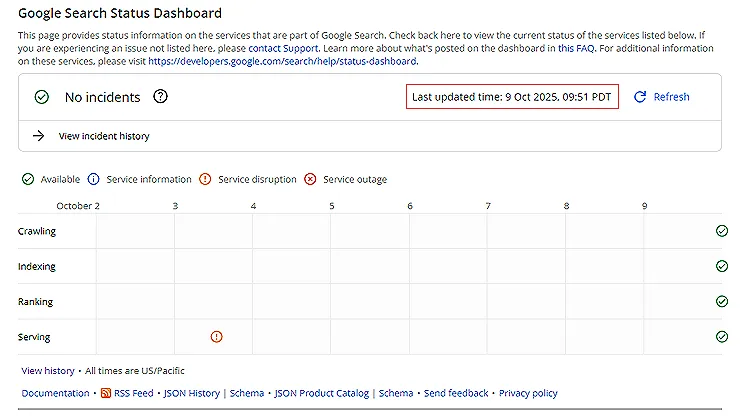Click the Ranking available status checkmark

[722, 301]
